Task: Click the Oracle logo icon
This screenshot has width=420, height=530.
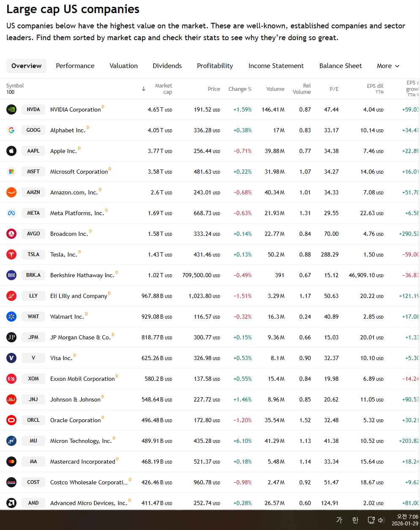Action: 11,420
